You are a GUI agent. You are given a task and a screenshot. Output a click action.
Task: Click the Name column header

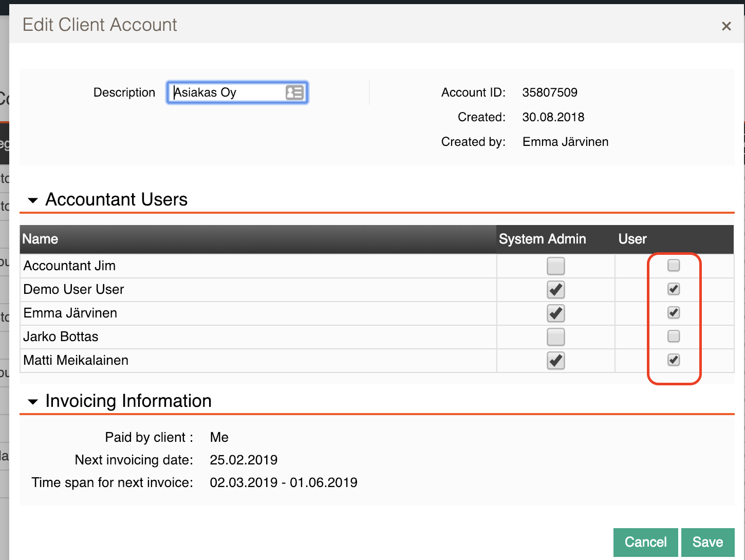click(40, 239)
